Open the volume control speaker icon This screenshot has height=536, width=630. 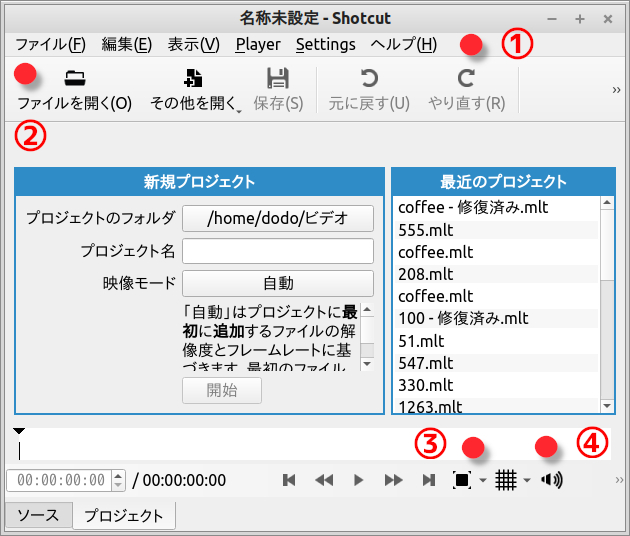click(551, 480)
